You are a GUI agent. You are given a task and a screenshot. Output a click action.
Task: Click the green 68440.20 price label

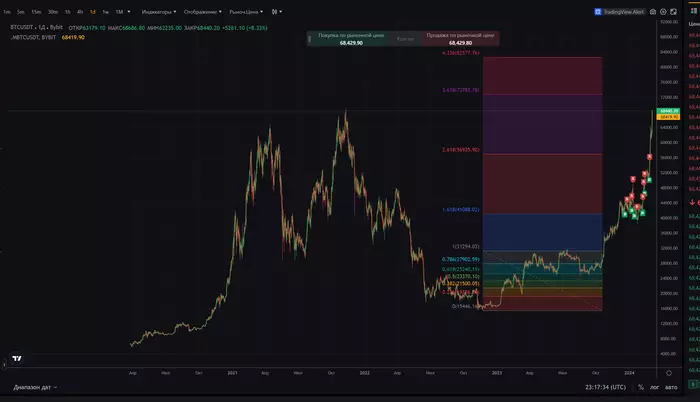tap(669, 111)
